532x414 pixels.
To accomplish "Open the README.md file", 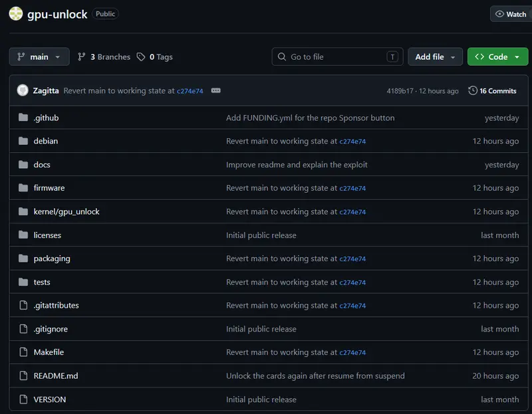I will coord(56,375).
